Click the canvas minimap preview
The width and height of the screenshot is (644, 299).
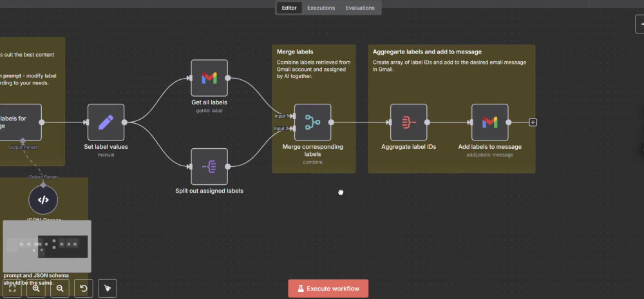(47, 246)
